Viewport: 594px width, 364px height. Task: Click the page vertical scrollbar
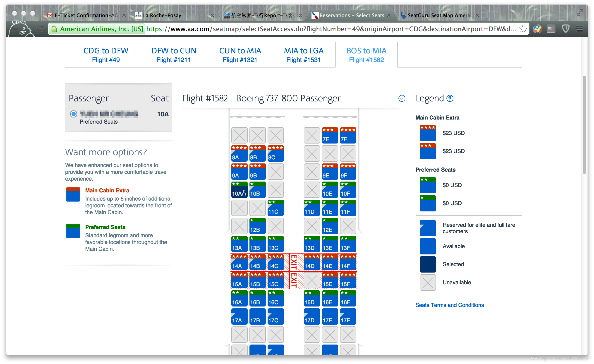584,124
